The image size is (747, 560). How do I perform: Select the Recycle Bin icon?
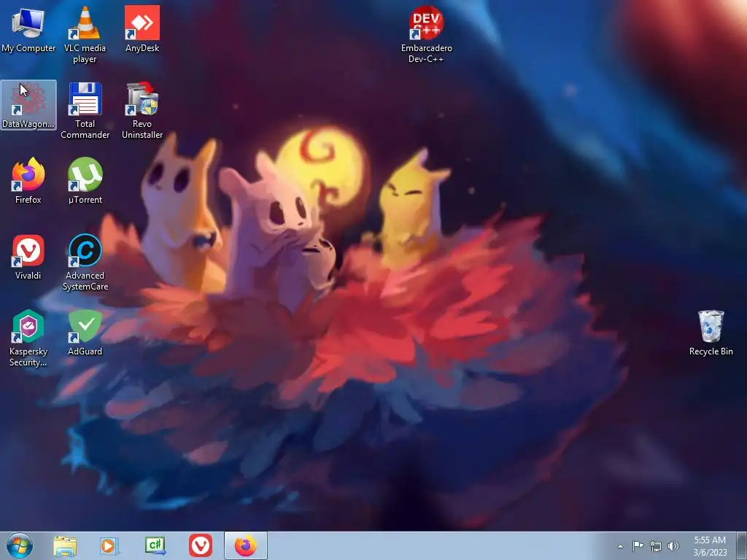coord(711,332)
